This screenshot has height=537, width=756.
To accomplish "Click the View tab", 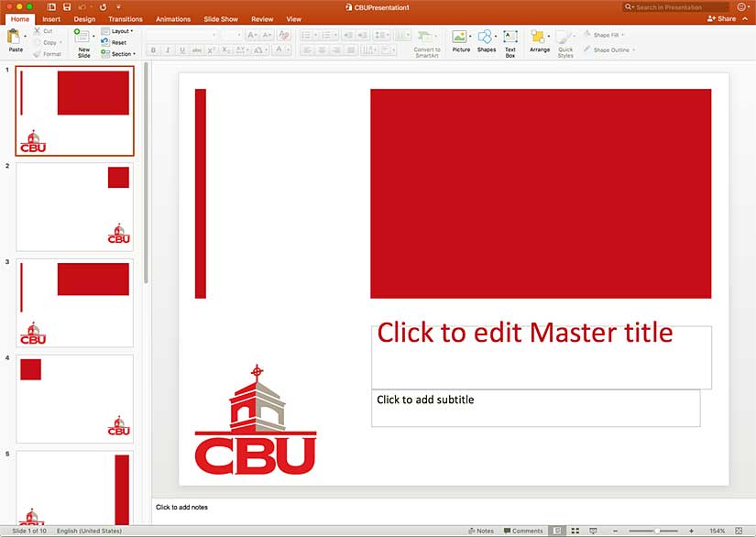I will click(x=293, y=19).
